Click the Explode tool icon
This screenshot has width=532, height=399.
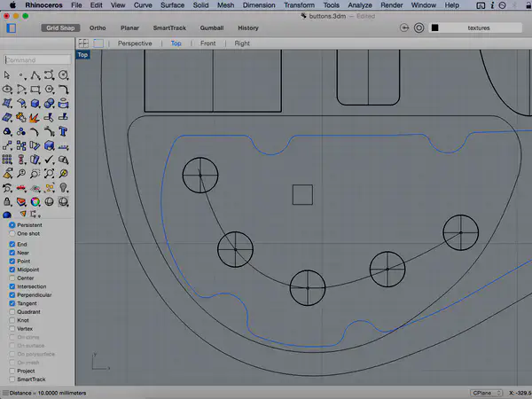35,117
